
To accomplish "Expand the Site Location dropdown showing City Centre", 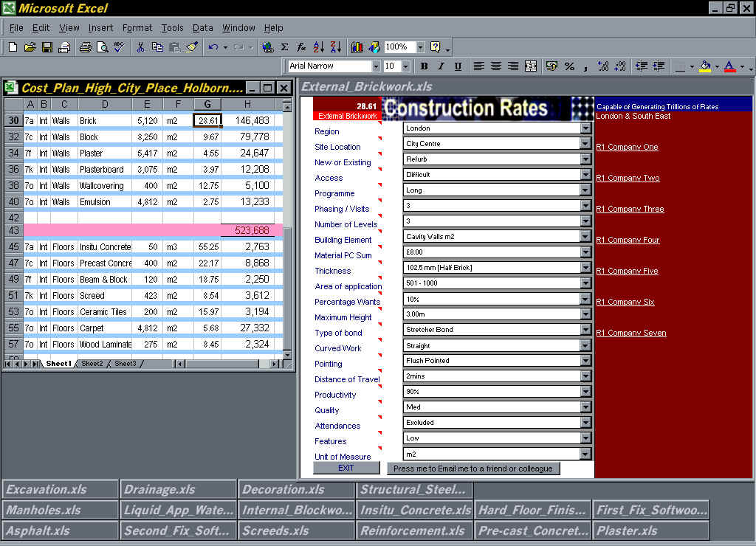I will pyautogui.click(x=585, y=144).
